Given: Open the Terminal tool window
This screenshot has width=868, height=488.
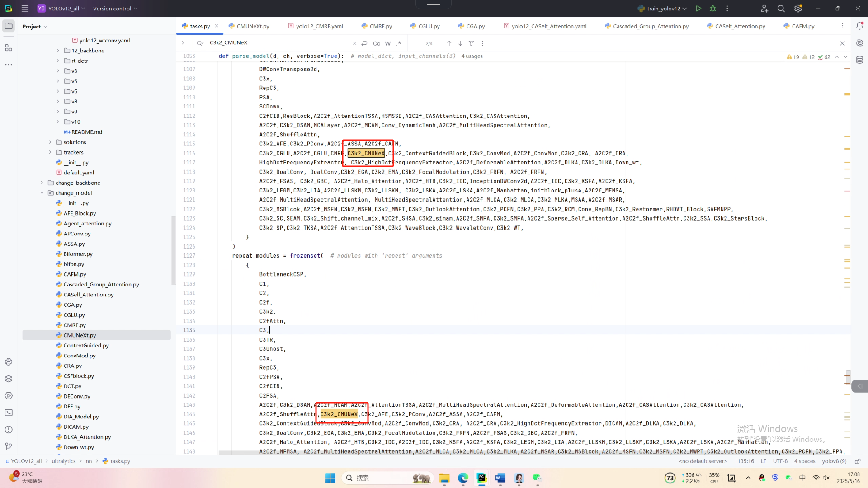Looking at the screenshot, I should pyautogui.click(x=9, y=413).
